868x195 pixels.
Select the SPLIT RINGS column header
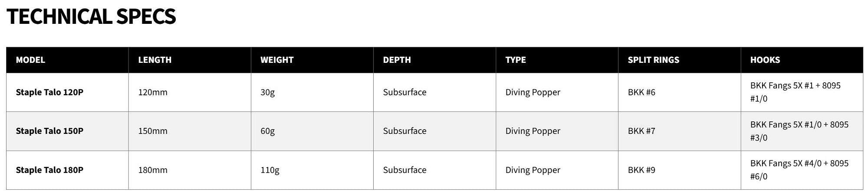tap(653, 60)
